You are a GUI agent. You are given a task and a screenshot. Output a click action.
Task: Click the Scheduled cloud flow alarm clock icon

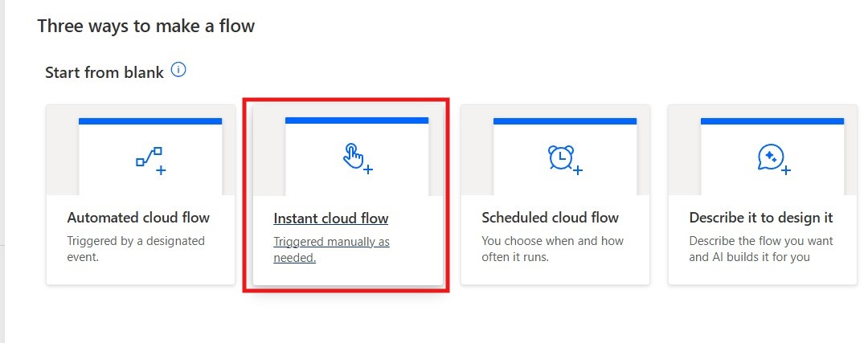click(x=564, y=159)
